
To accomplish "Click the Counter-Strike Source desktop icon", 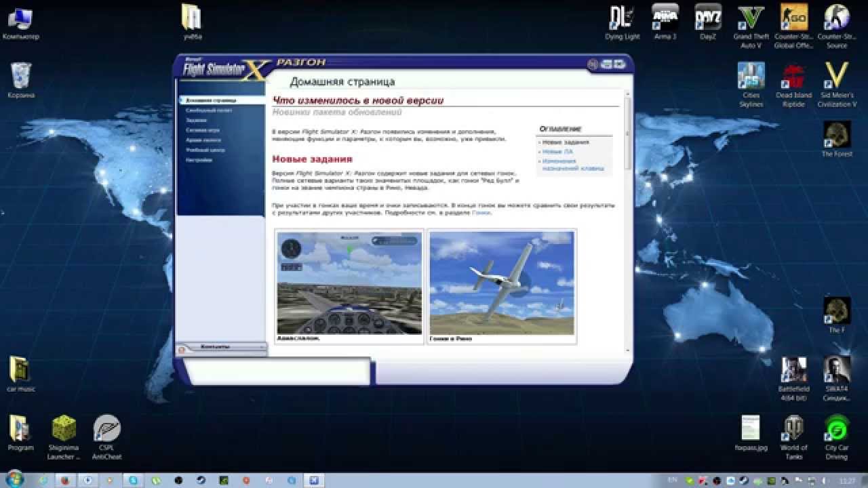I will coord(837,26).
